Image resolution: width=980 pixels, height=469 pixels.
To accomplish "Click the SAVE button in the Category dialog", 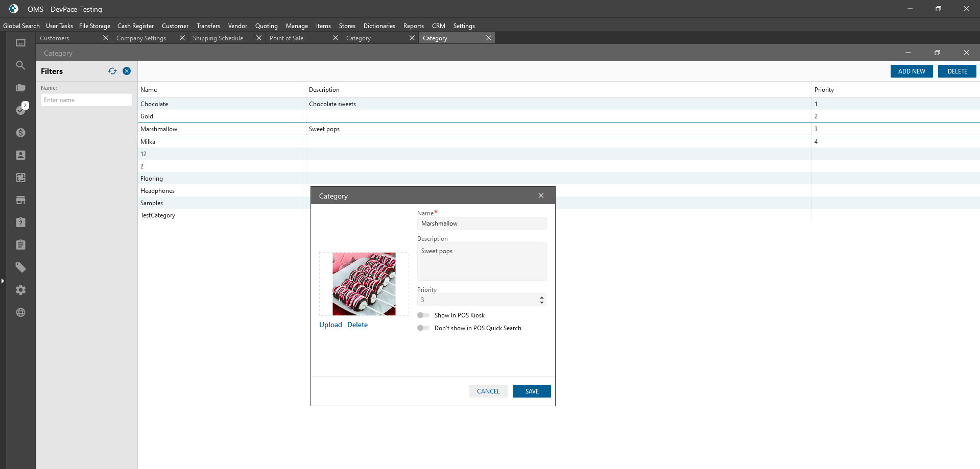I will click(532, 391).
